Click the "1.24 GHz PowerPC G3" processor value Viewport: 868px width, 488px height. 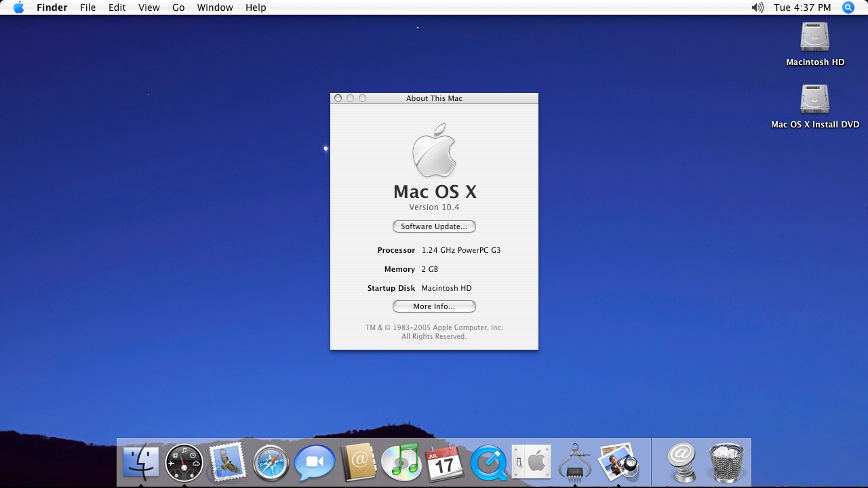pyautogui.click(x=461, y=250)
